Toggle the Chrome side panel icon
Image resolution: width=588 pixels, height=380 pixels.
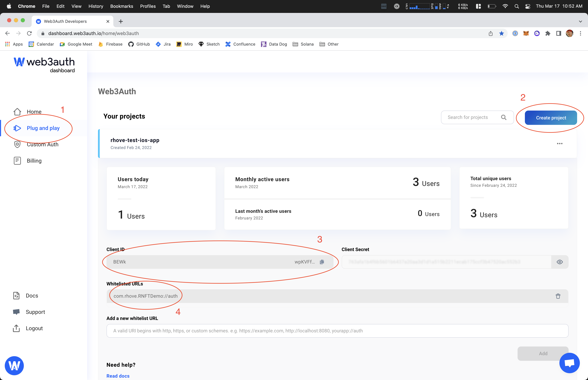559,33
